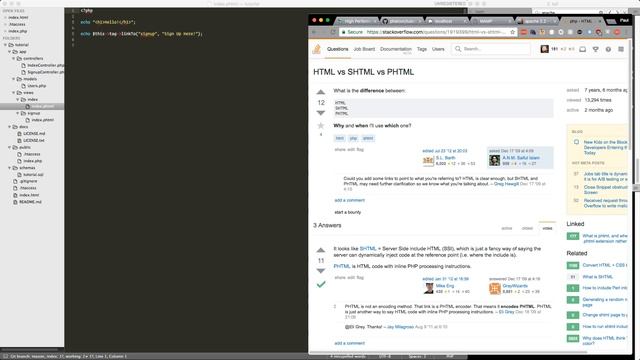The width and height of the screenshot is (640, 360).
Task: Open the Documentation nav item
Action: click(x=396, y=49)
